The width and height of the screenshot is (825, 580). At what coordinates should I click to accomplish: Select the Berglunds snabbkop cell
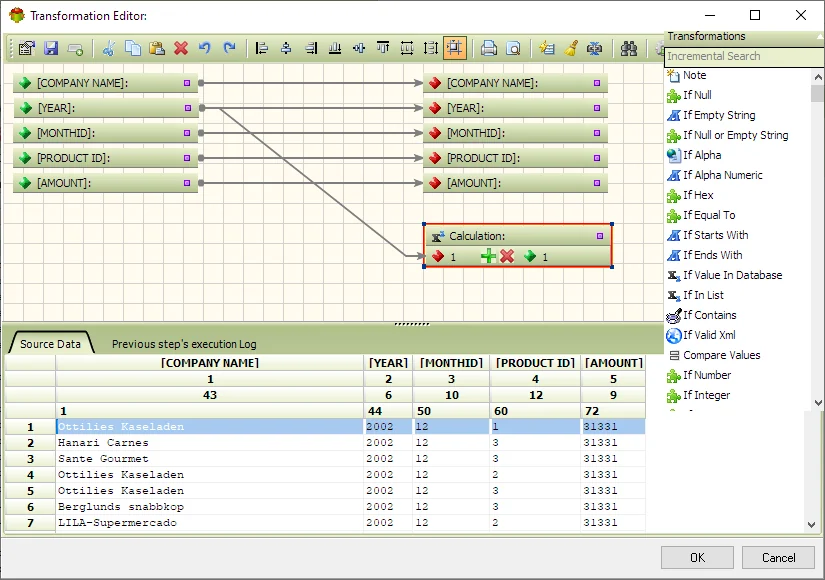click(209, 507)
